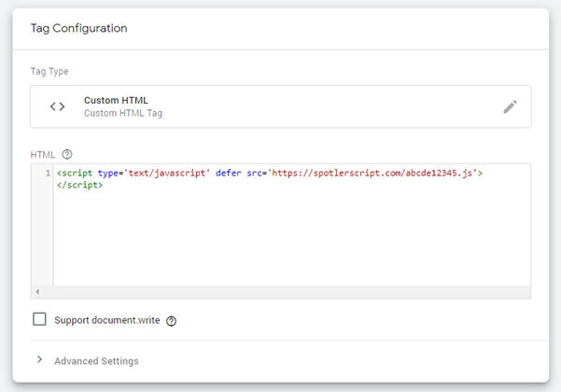Click the Custom HTML code brackets icon

[x=57, y=106]
